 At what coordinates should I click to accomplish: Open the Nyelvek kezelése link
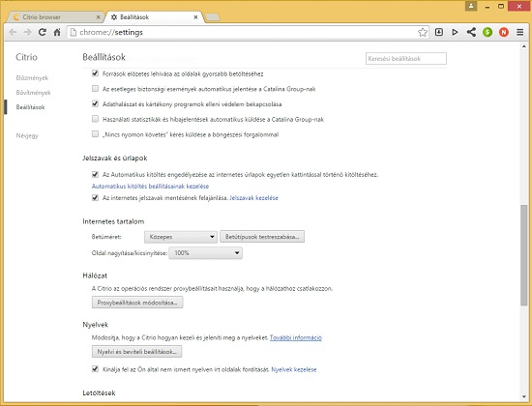(x=294, y=369)
